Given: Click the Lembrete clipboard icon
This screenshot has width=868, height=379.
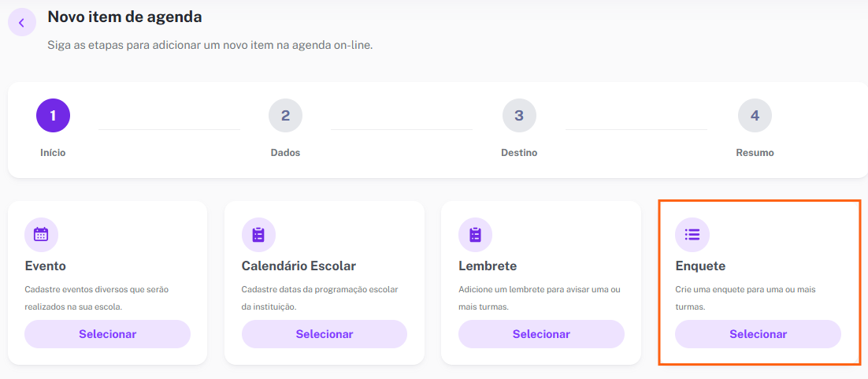Looking at the screenshot, I should pos(476,234).
